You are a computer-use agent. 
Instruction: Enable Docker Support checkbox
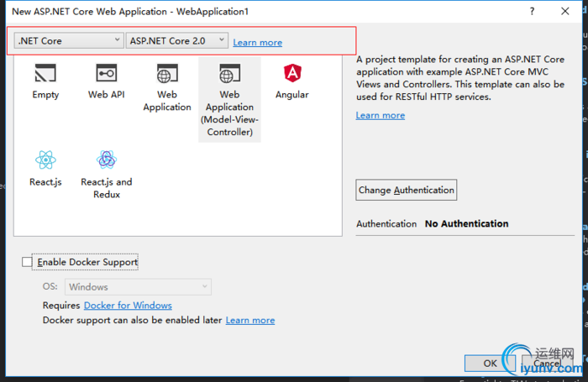pyautogui.click(x=27, y=262)
